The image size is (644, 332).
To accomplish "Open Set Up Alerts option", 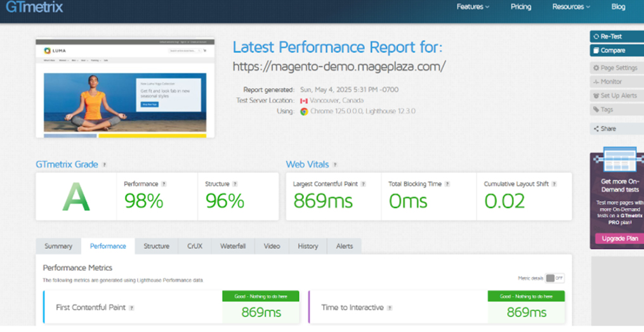I will tap(617, 96).
